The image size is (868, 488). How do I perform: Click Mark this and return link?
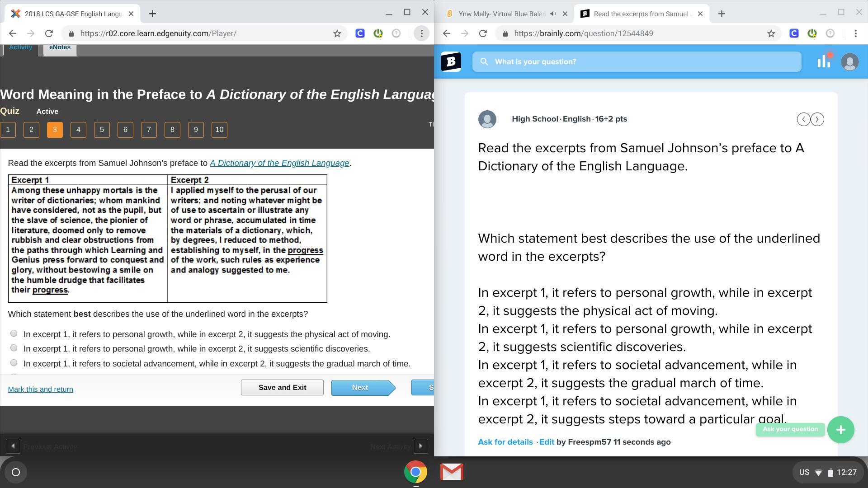coord(40,389)
